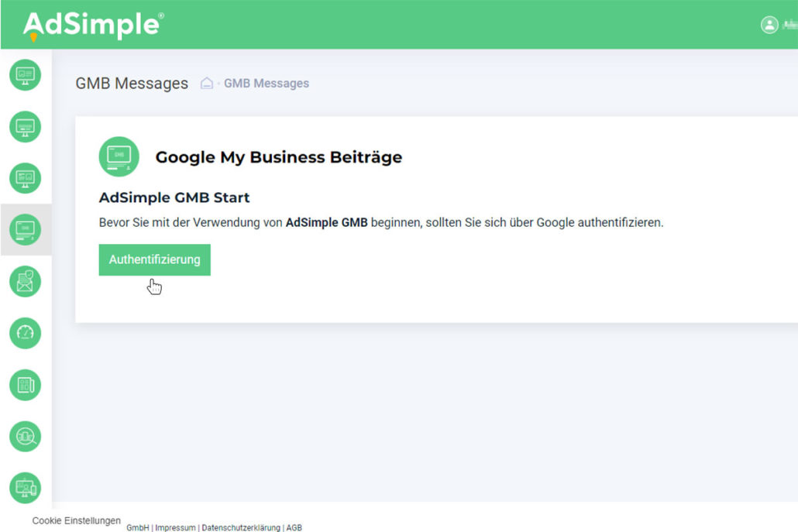The width and height of the screenshot is (798, 532).
Task: Click the AGB footer link
Action: pos(294,527)
